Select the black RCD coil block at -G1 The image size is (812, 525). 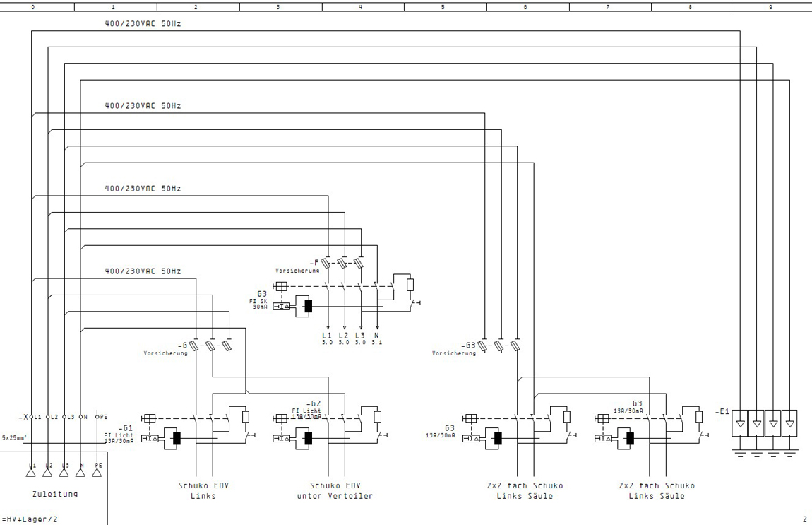pos(177,438)
